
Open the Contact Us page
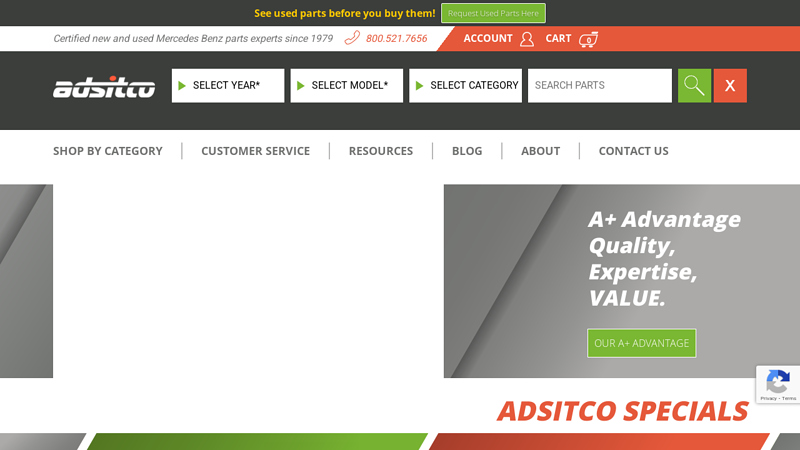(634, 151)
